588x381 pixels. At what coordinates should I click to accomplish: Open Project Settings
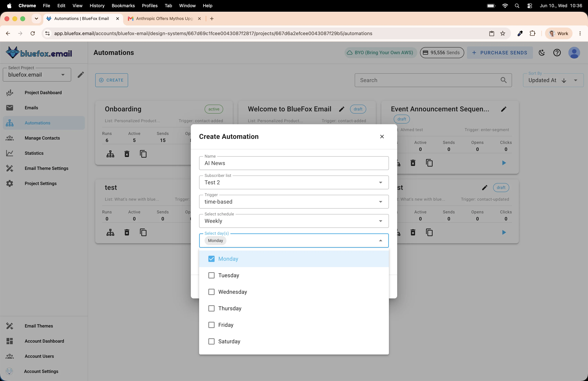tap(44, 183)
